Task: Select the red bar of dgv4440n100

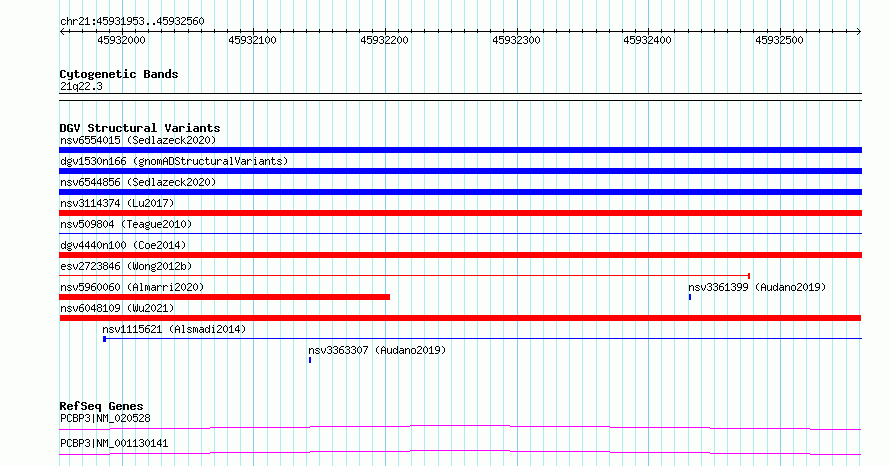Action: pyautogui.click(x=460, y=255)
